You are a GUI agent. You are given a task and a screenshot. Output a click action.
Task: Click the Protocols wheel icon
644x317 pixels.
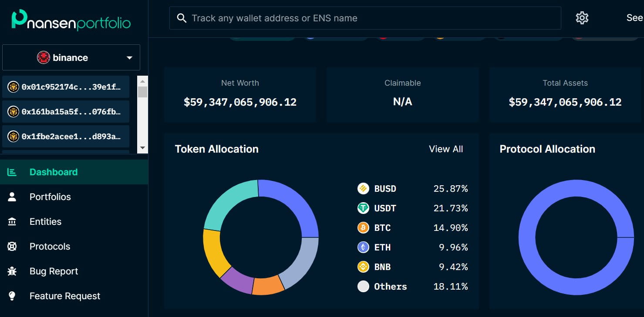13,246
